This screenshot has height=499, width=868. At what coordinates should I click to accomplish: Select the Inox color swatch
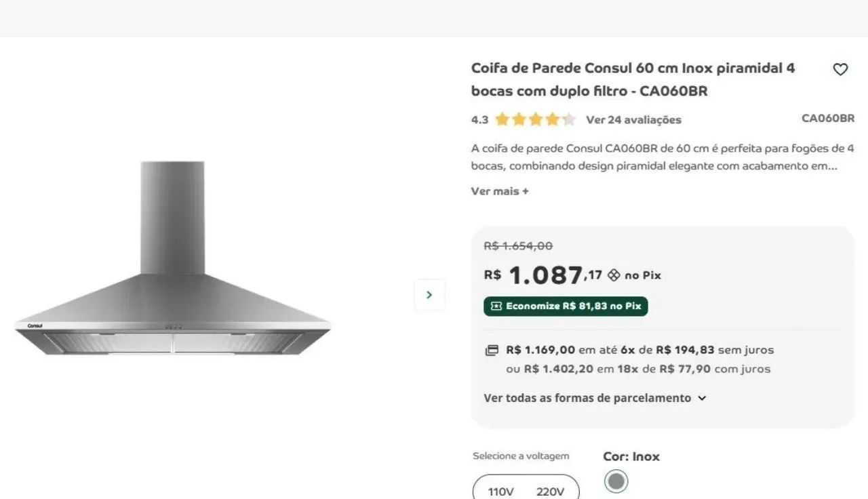[616, 481]
